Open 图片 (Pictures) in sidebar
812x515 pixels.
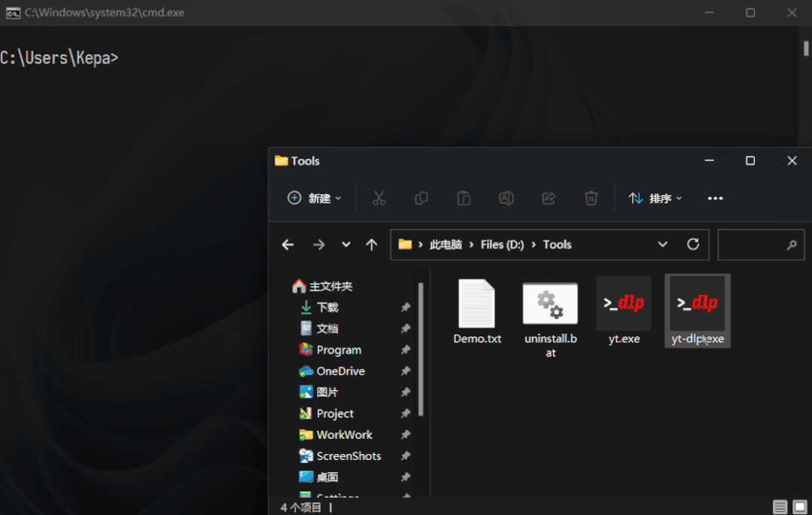pos(319,392)
